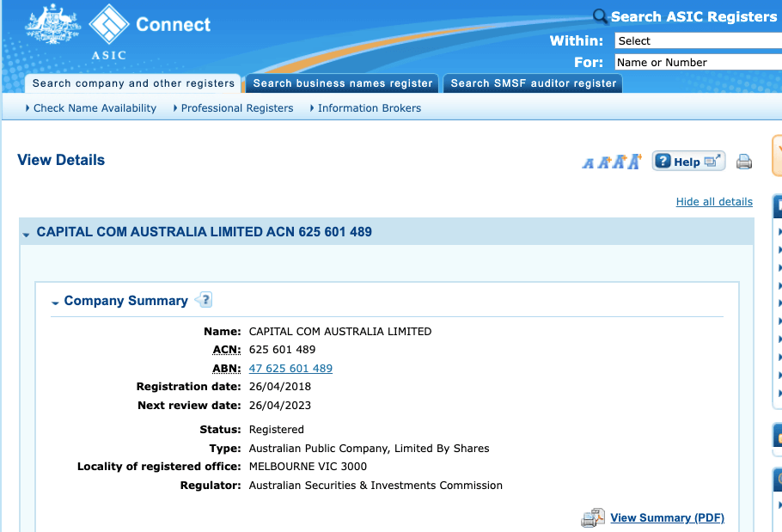Click registration date 26/04/2018

pyautogui.click(x=280, y=387)
